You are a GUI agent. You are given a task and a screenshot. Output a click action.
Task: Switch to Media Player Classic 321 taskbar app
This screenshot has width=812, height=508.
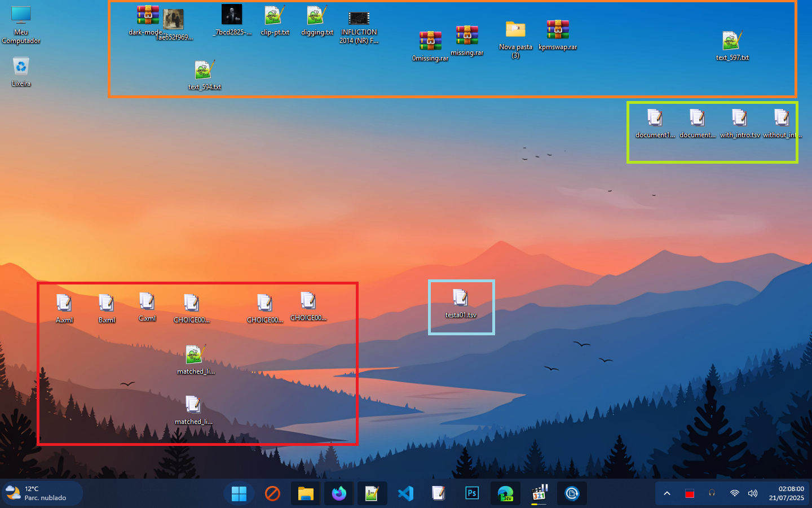pos(539,493)
